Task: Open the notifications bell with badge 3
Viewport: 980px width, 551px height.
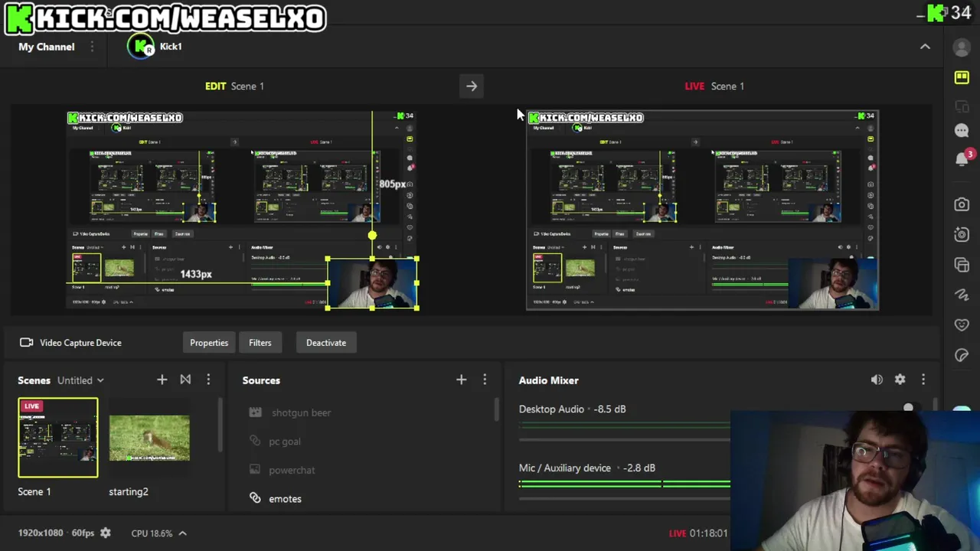Action: tap(962, 158)
